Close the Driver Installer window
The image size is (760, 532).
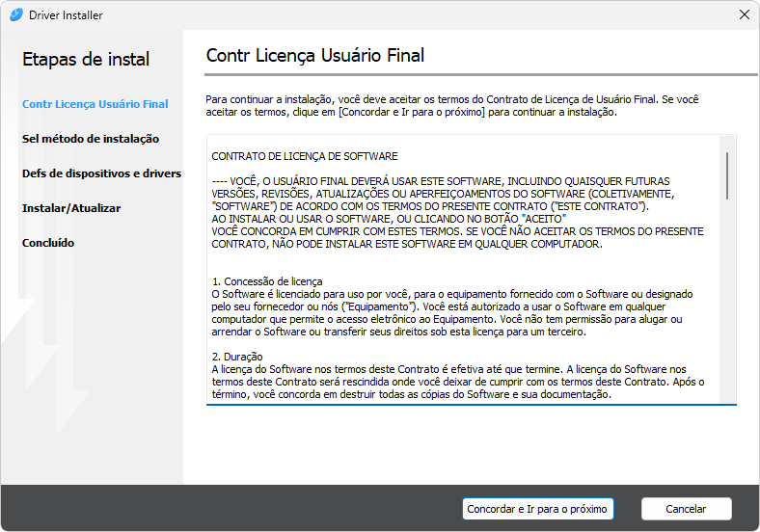[744, 15]
